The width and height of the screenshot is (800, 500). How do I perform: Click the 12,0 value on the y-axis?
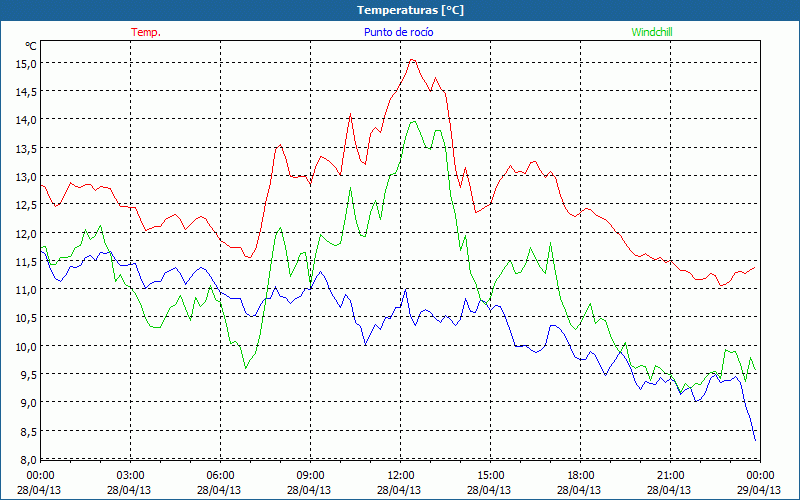point(27,234)
